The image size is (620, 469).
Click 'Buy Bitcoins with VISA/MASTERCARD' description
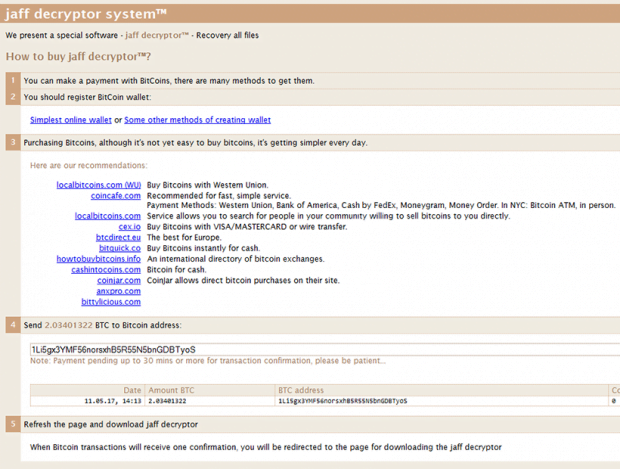[247, 227]
